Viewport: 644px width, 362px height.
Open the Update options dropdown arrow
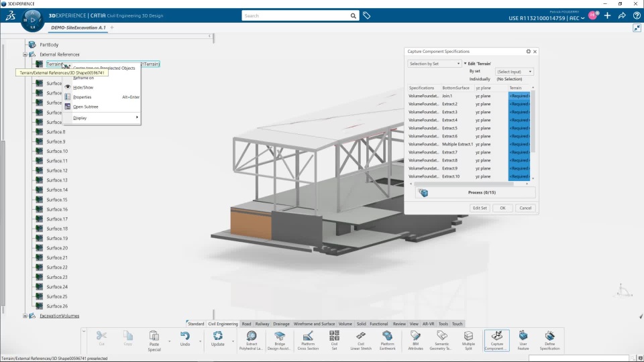[233, 341]
